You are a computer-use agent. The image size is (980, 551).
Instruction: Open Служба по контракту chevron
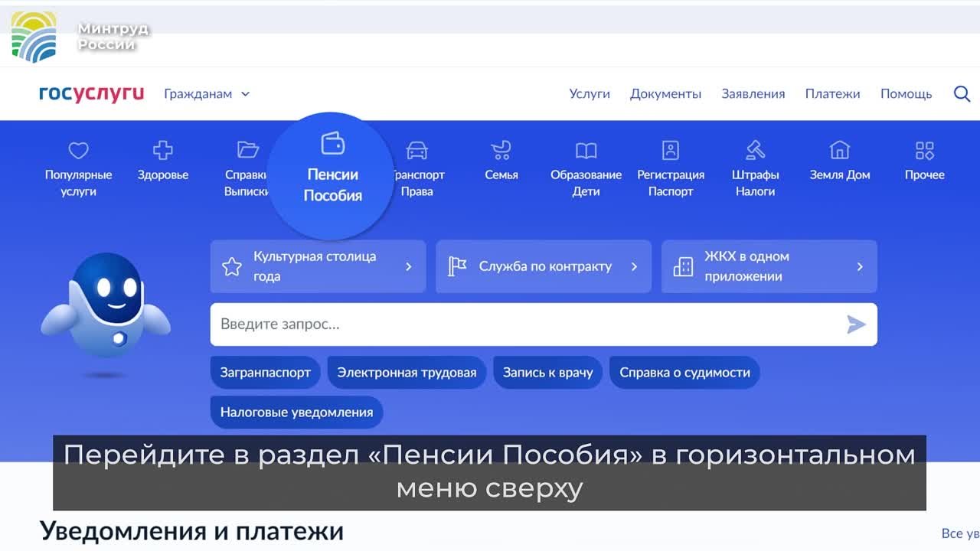(634, 266)
